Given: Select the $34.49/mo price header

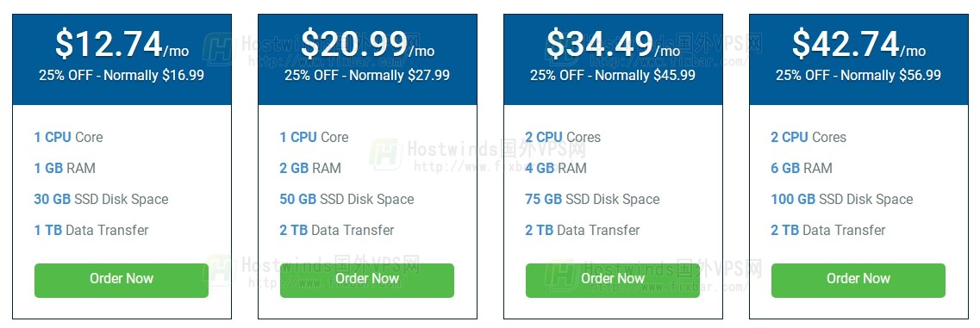Looking at the screenshot, I should coord(613,44).
